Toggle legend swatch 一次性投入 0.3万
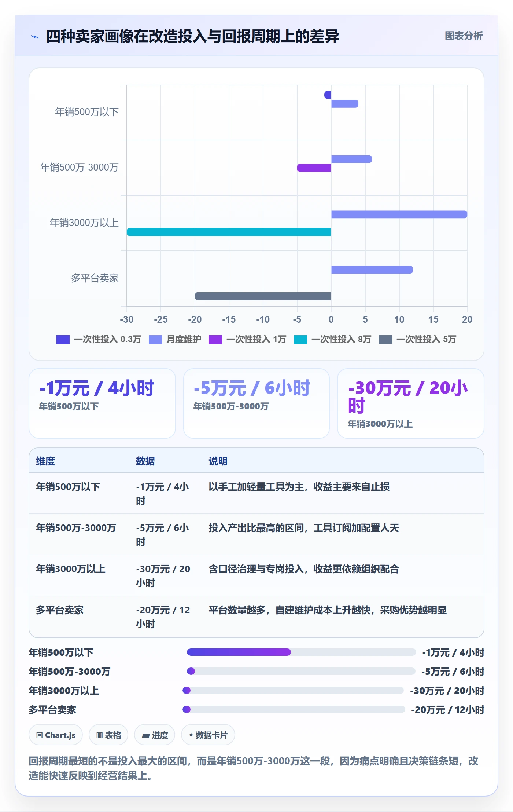This screenshot has width=513, height=812. point(63,340)
